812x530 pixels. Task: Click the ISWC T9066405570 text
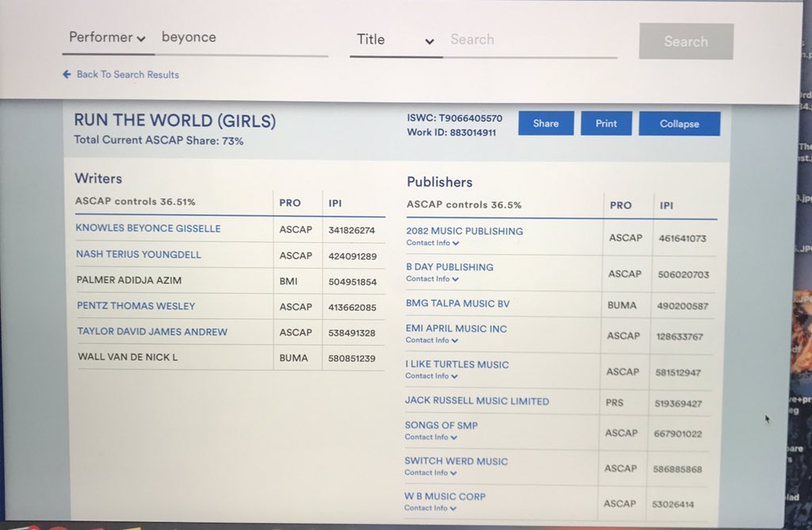(454, 118)
